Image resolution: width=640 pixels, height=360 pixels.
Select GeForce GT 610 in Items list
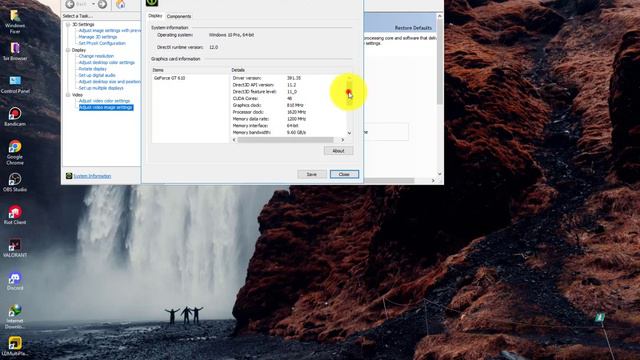point(169,78)
